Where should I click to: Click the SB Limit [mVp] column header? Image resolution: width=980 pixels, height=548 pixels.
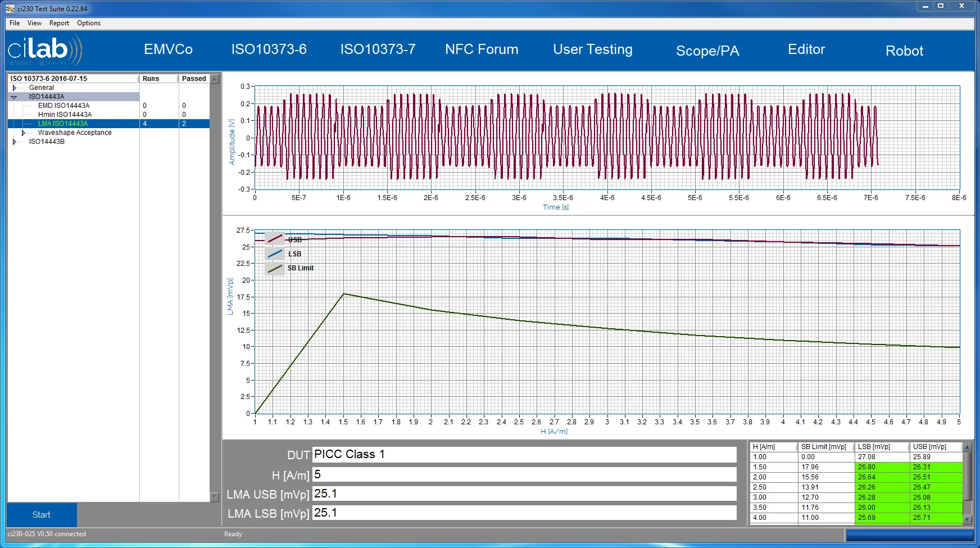point(825,447)
